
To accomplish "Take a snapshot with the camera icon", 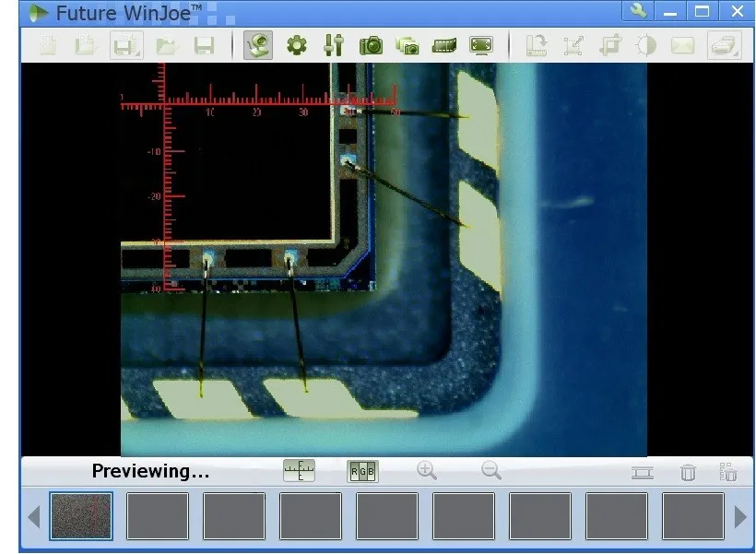I will click(x=371, y=45).
